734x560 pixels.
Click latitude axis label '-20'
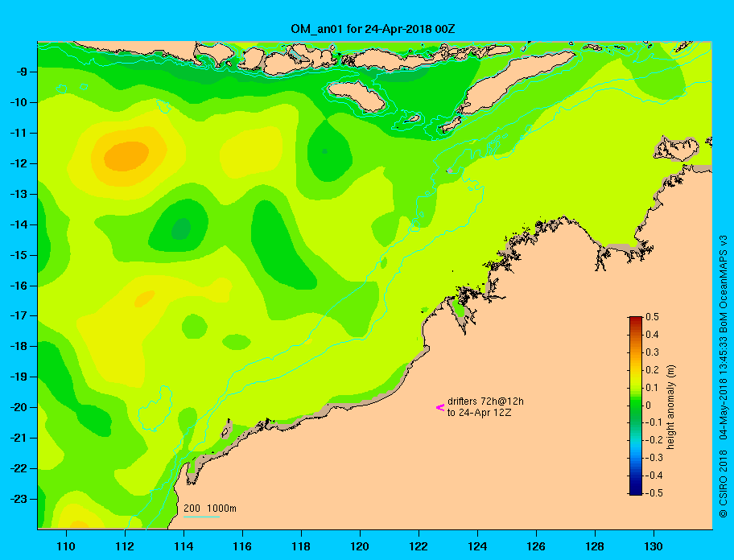(18, 407)
